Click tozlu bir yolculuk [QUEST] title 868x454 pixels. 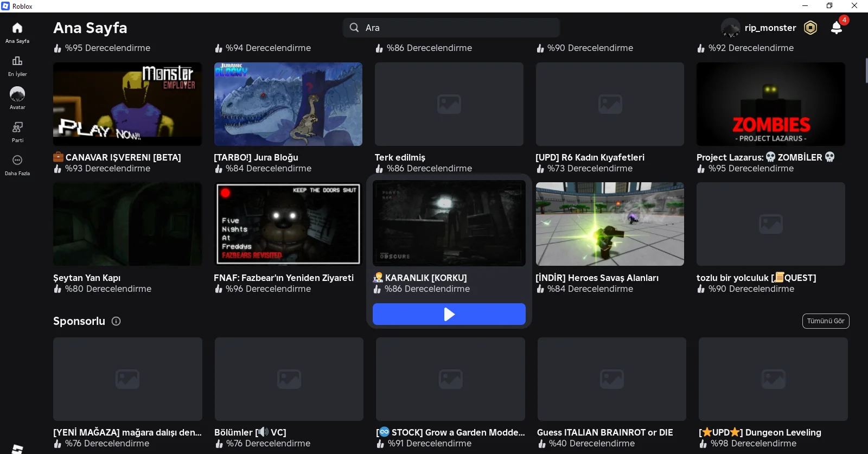point(756,278)
